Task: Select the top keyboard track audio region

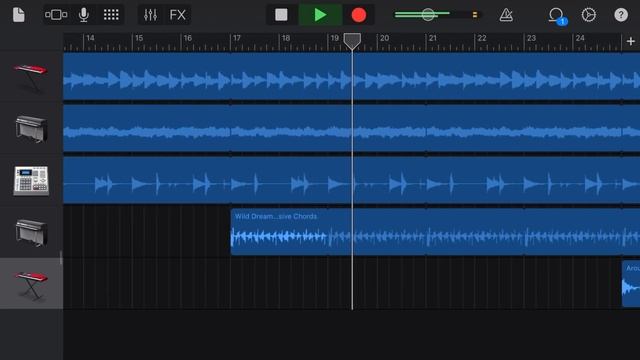Action: [x=351, y=76]
